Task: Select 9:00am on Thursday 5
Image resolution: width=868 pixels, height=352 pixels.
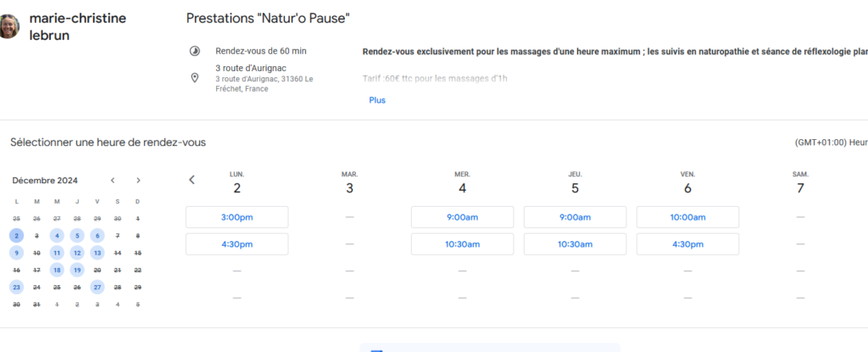Action: point(575,217)
